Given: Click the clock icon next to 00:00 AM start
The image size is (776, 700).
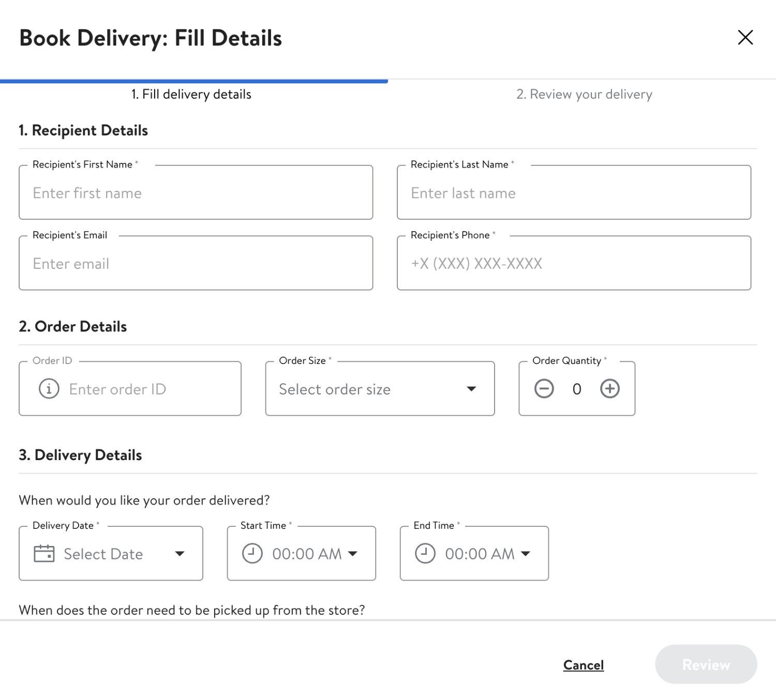Looking at the screenshot, I should 252,553.
